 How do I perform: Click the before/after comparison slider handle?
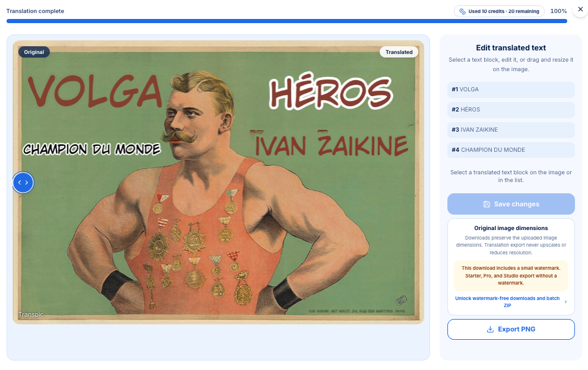click(x=23, y=183)
